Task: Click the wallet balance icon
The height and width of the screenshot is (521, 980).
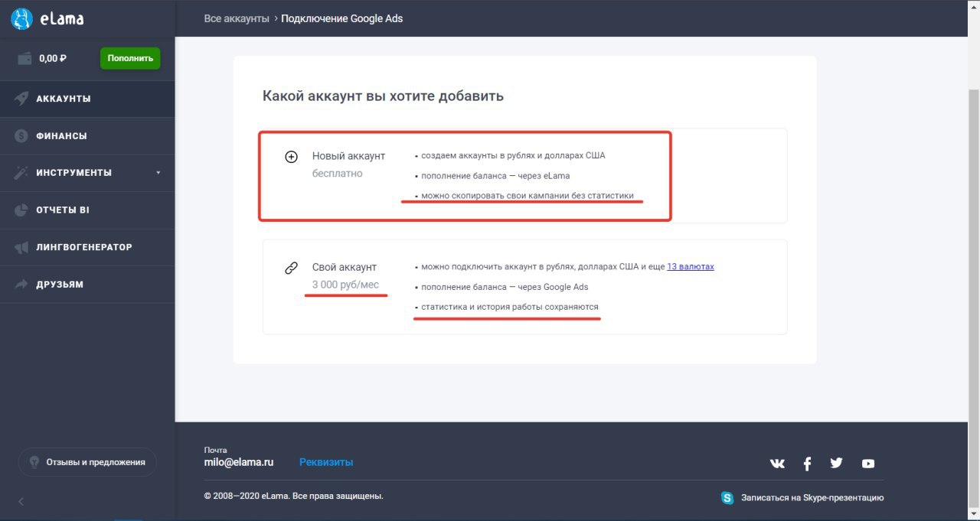Action: (x=25, y=58)
